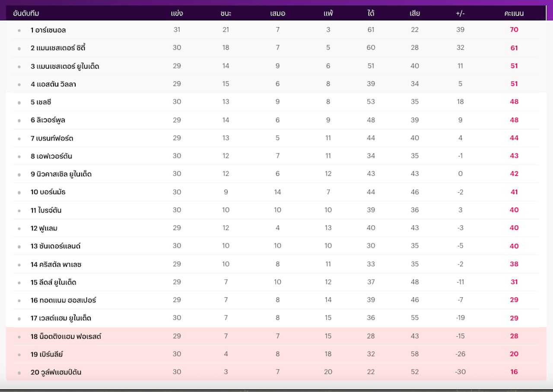Click the dot marker next to เชลซี
This screenshot has height=392, width=553.
pos(19,103)
